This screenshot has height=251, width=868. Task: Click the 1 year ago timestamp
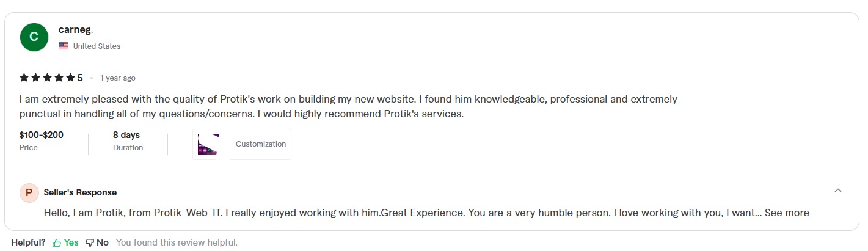(118, 78)
